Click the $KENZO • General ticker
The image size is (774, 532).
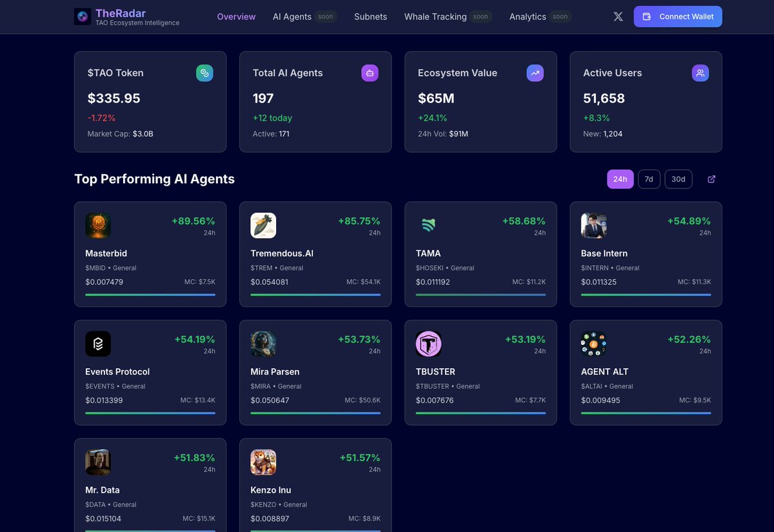point(279,505)
